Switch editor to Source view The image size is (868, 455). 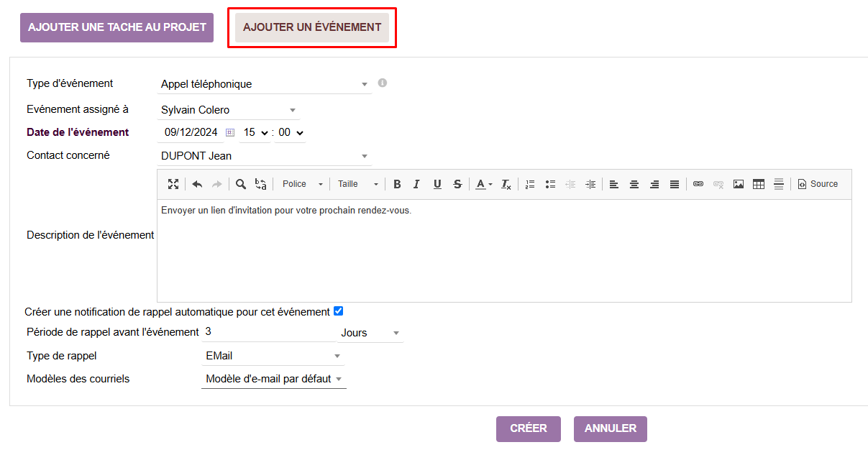tap(818, 184)
